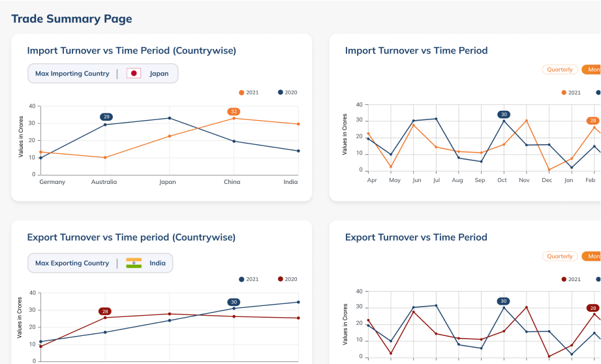Click the orange 28 label near Feb in import chart

click(x=593, y=121)
